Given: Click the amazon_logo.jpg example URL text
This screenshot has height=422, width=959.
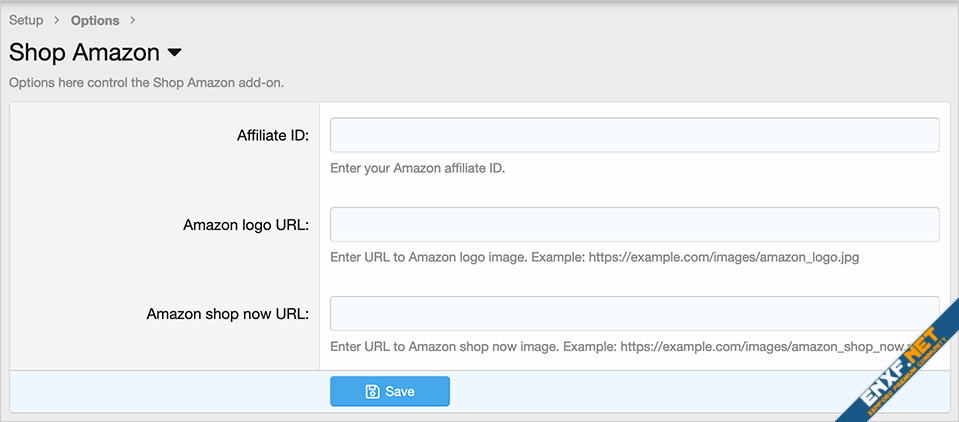Looking at the screenshot, I should (x=724, y=257).
